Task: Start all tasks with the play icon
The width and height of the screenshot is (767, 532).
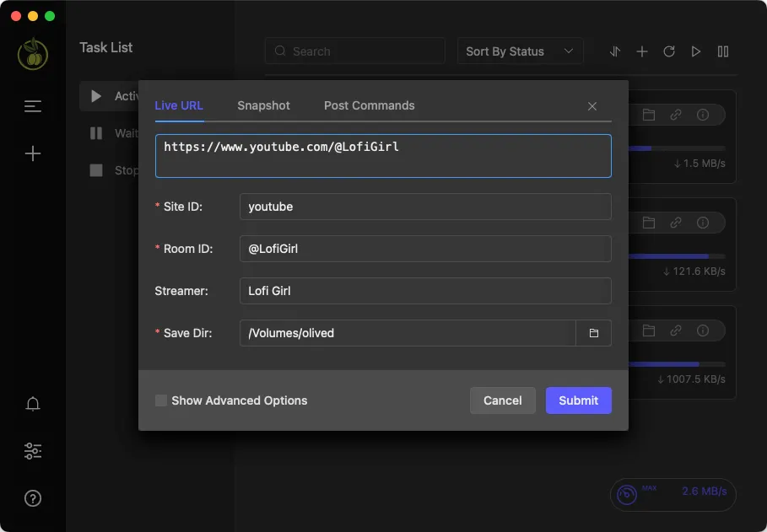Action: [x=696, y=51]
